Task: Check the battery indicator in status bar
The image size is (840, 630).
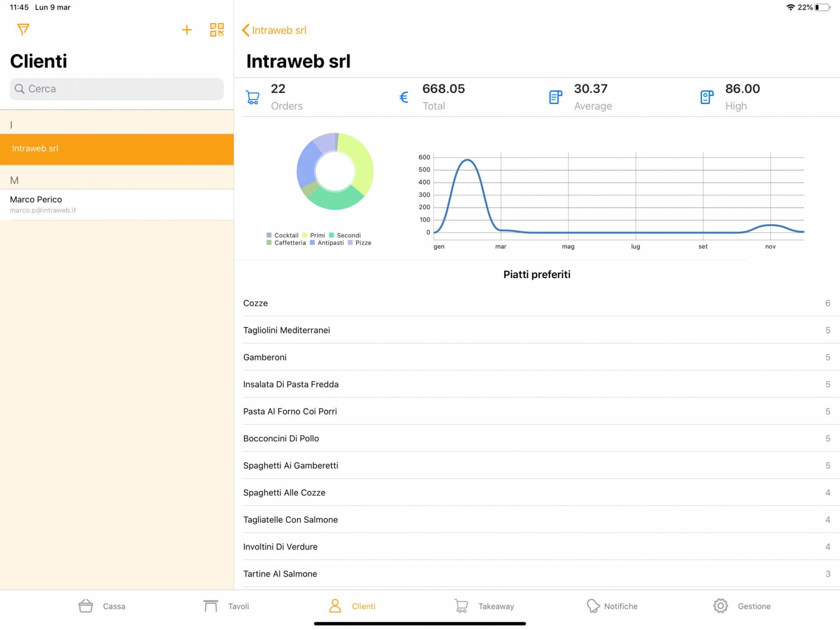Action: tap(822, 7)
